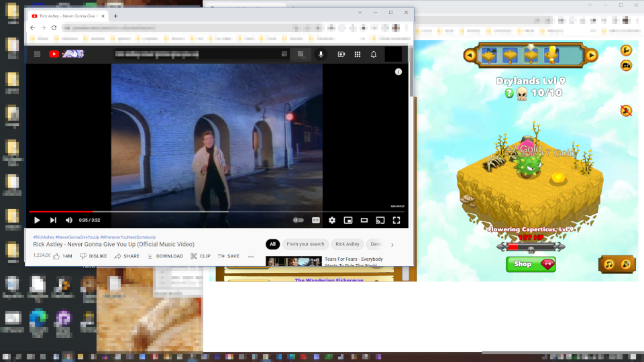Select boss zone 10 in game
The width and height of the screenshot is (644, 362).
pos(551,55)
